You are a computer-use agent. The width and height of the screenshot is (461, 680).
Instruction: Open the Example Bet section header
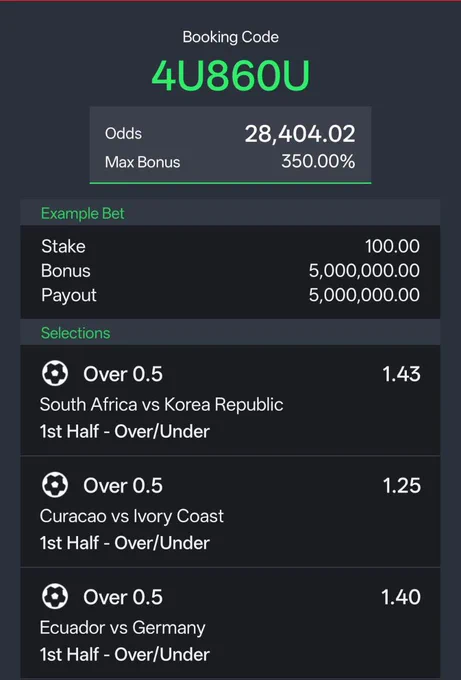click(230, 213)
